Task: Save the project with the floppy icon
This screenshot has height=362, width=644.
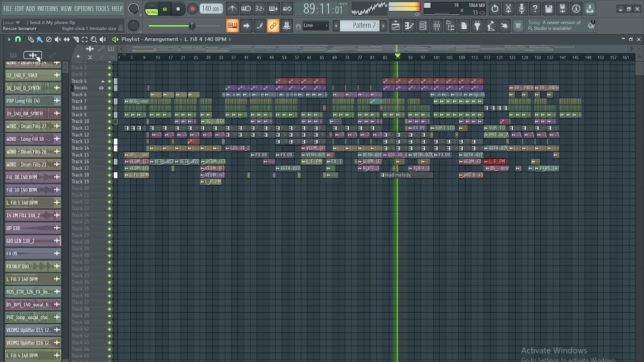Action: coord(549,9)
